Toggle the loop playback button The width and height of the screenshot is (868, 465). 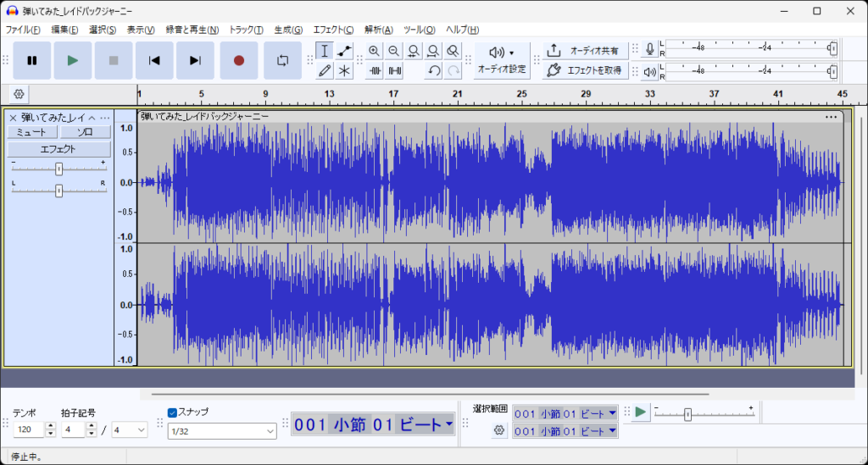283,60
